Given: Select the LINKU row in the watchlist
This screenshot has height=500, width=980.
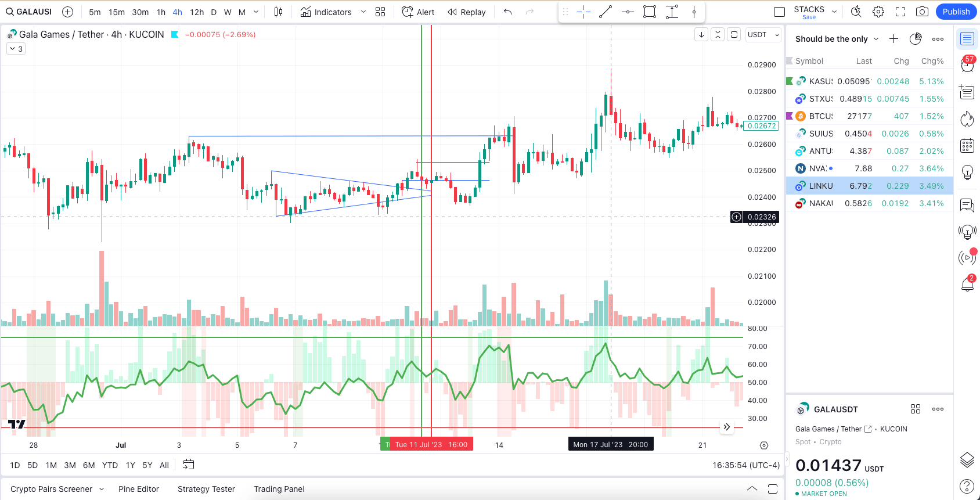Looking at the screenshot, I should point(870,186).
